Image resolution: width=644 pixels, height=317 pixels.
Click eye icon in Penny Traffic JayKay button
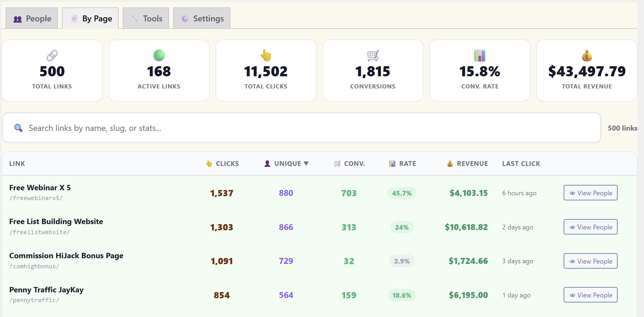click(573, 295)
